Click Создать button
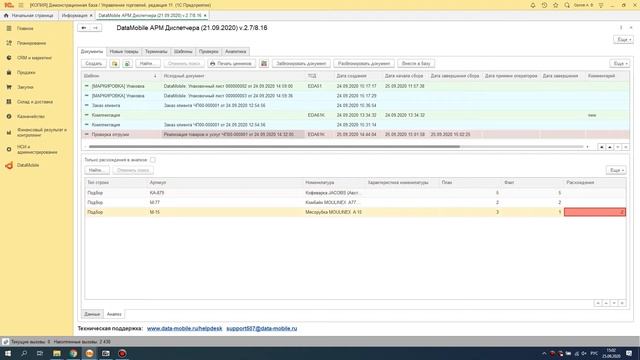Screen dimensions: 640x360 click(94, 64)
